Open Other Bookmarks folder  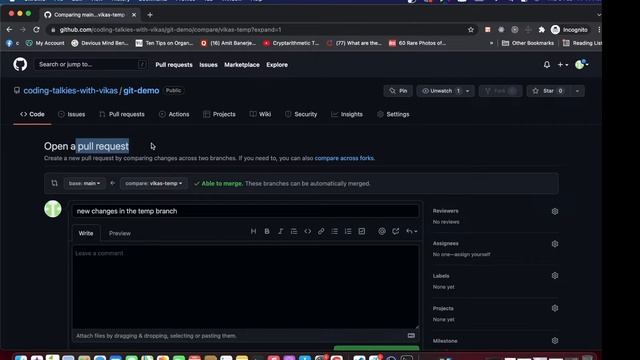(528, 43)
